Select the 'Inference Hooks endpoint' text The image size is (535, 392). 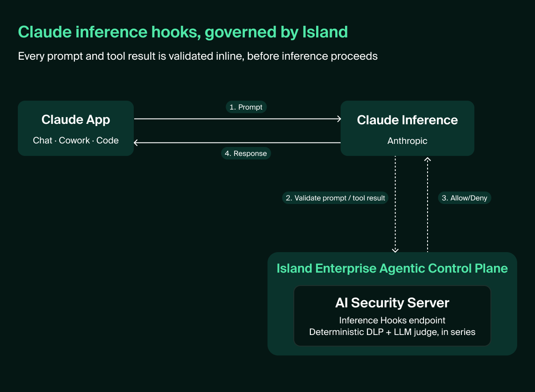pyautogui.click(x=392, y=320)
